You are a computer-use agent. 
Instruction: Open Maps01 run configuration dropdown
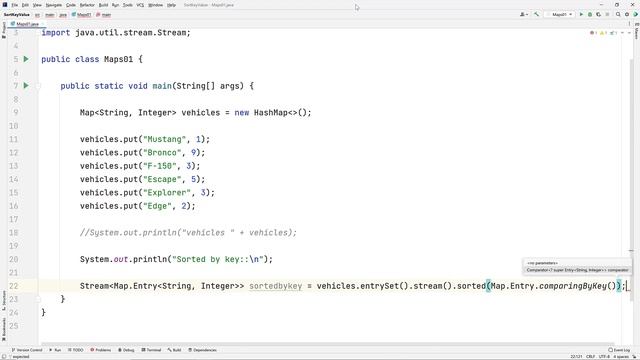pyautogui.click(x=559, y=14)
